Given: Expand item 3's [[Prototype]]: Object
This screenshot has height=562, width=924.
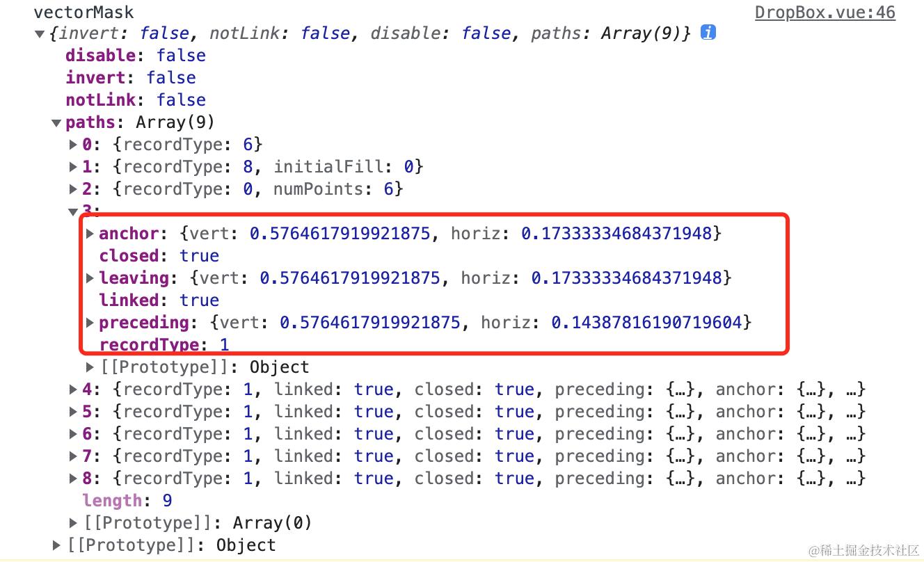Looking at the screenshot, I should (90, 367).
